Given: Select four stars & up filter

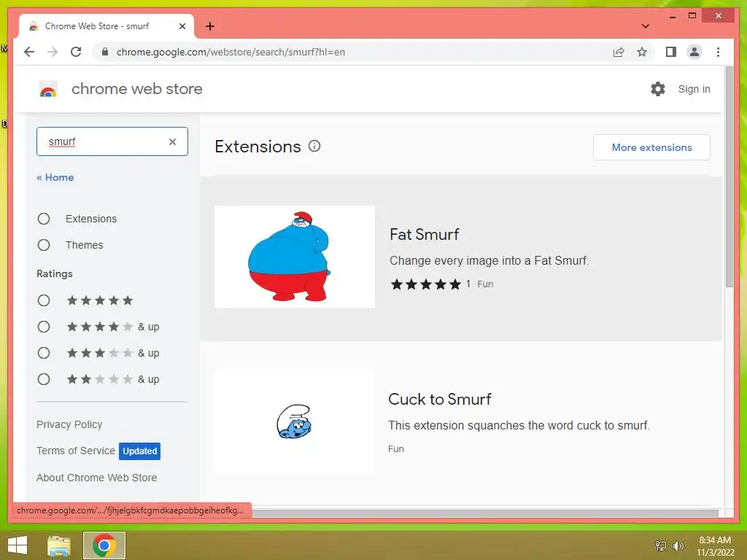Looking at the screenshot, I should (44, 327).
